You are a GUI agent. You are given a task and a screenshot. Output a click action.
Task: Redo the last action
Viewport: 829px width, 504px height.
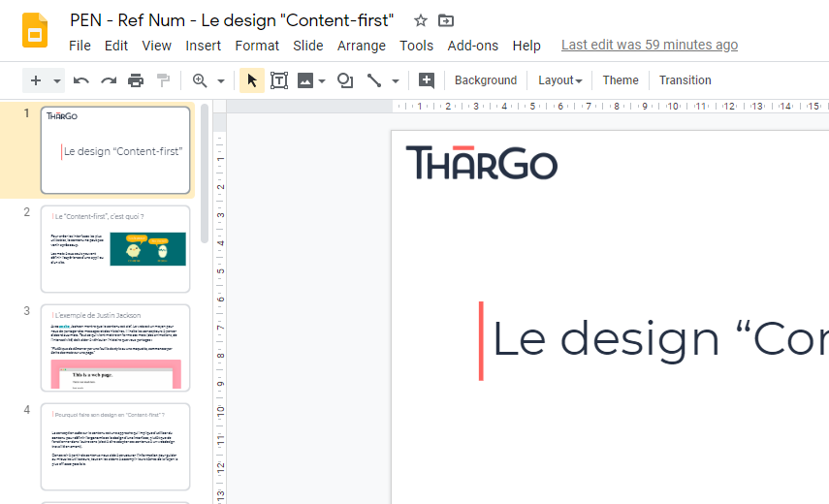pyautogui.click(x=109, y=80)
